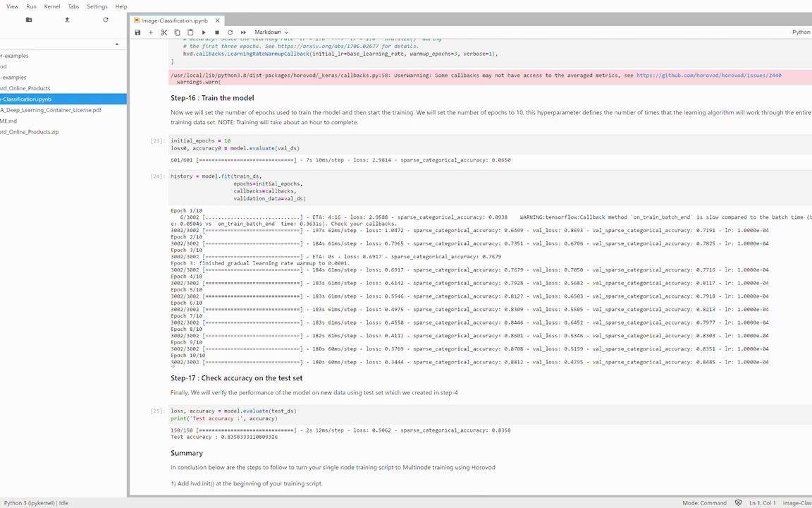Interrupt the running kernel
The width and height of the screenshot is (812, 508).
click(x=216, y=32)
